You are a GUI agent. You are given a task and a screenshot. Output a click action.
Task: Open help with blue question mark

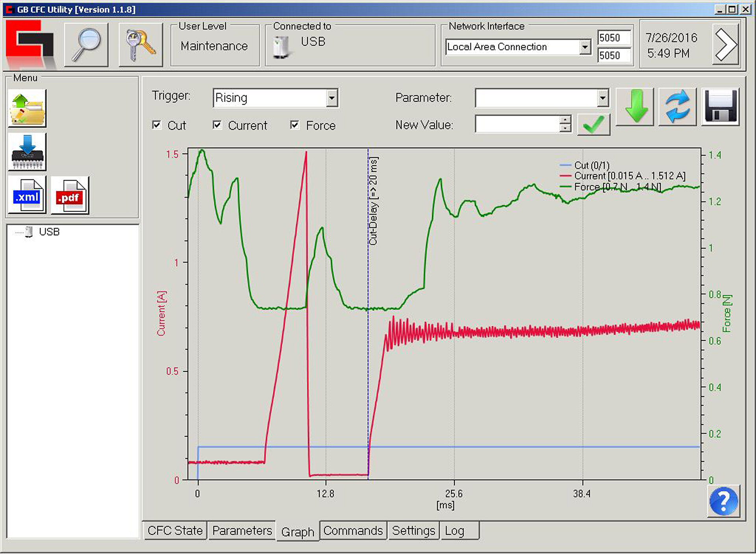coord(723,501)
